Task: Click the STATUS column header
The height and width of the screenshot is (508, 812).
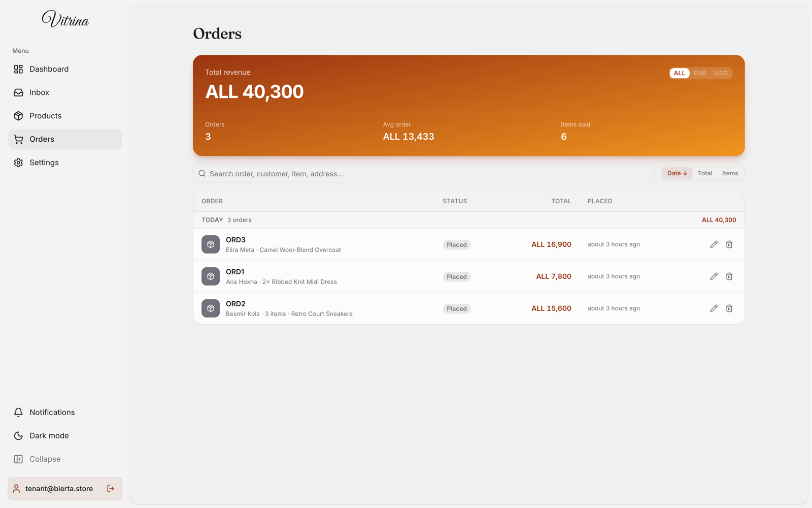Action: click(x=455, y=201)
